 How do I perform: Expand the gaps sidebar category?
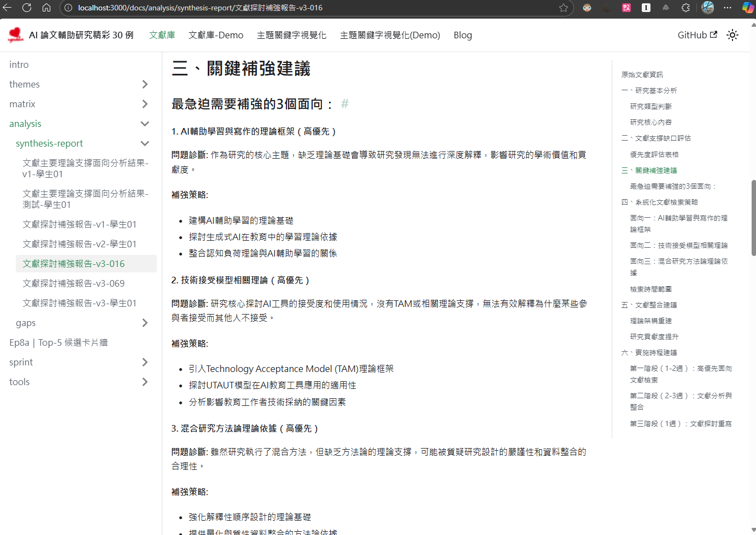[145, 323]
